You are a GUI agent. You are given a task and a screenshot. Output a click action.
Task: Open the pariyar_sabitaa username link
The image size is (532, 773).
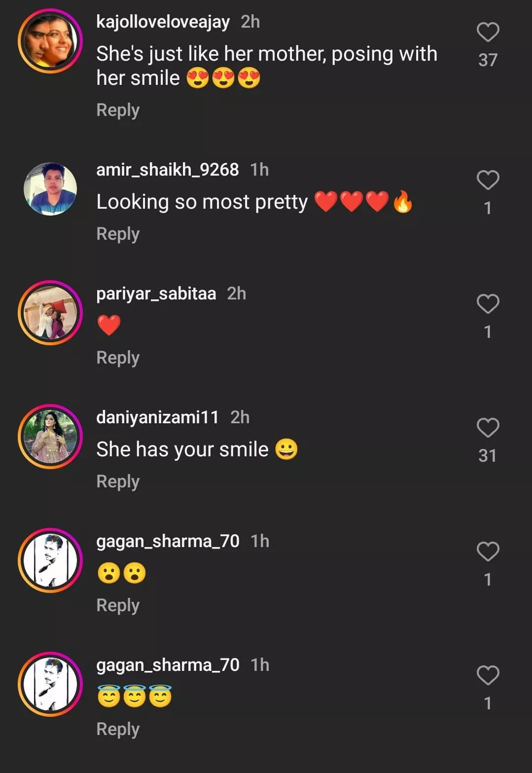pos(156,294)
